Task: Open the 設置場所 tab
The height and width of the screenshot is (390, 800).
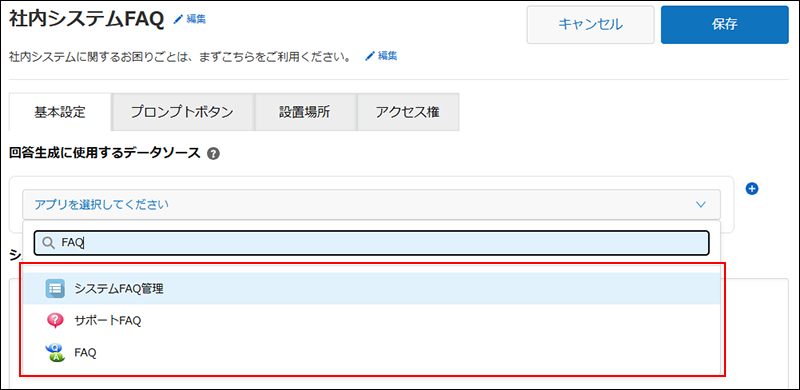Action: pos(305,112)
